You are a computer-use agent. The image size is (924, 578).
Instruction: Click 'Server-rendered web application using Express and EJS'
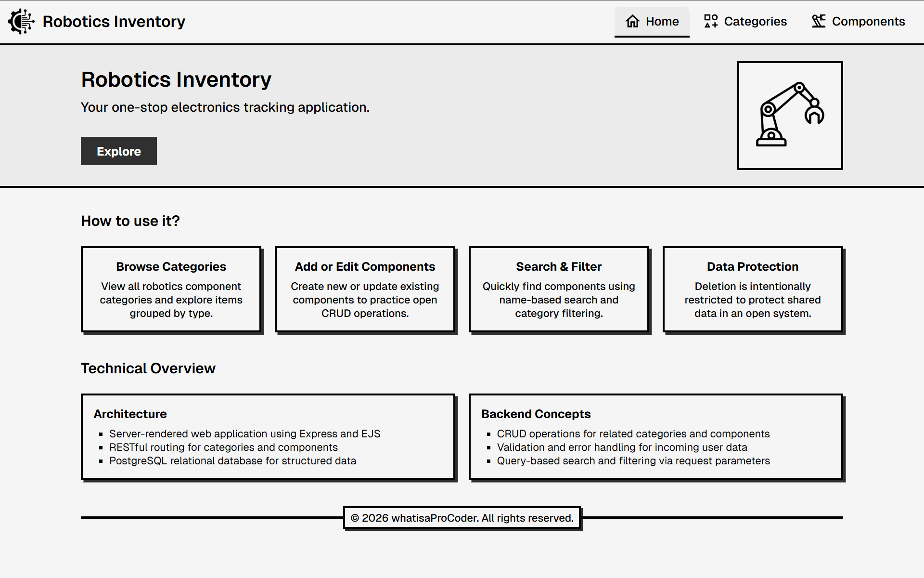pos(244,433)
